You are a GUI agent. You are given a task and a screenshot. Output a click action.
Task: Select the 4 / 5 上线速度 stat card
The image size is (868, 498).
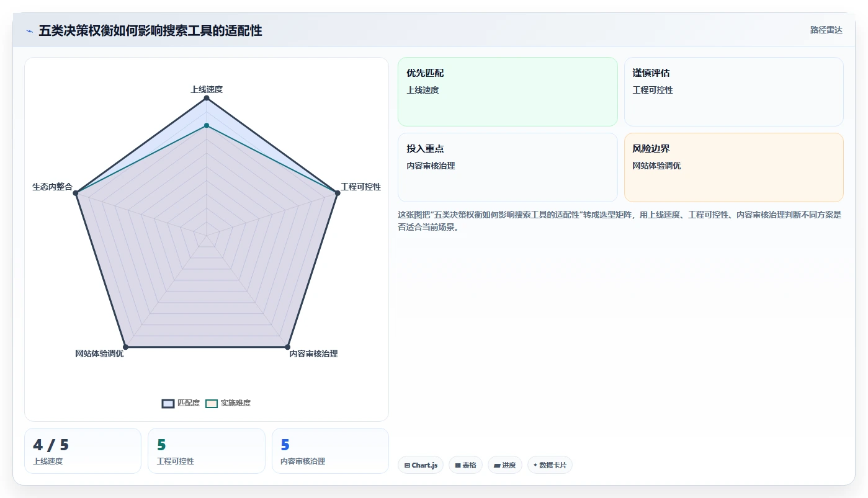(x=83, y=451)
